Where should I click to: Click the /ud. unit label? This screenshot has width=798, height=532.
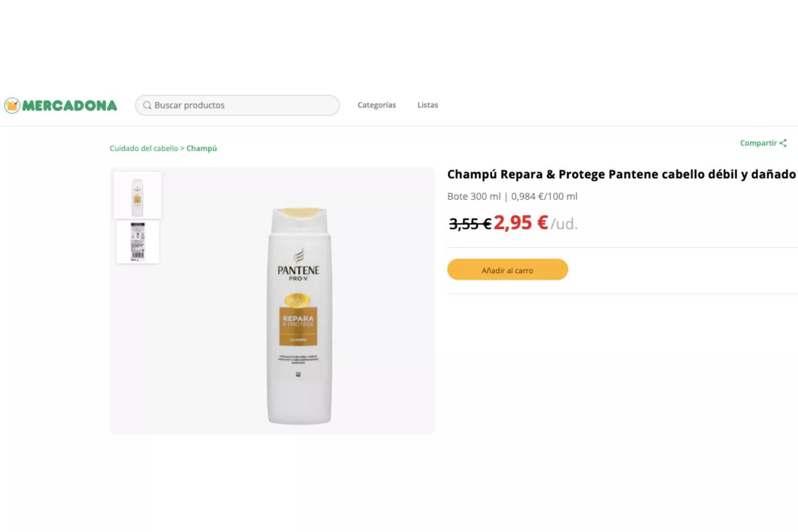tap(564, 224)
